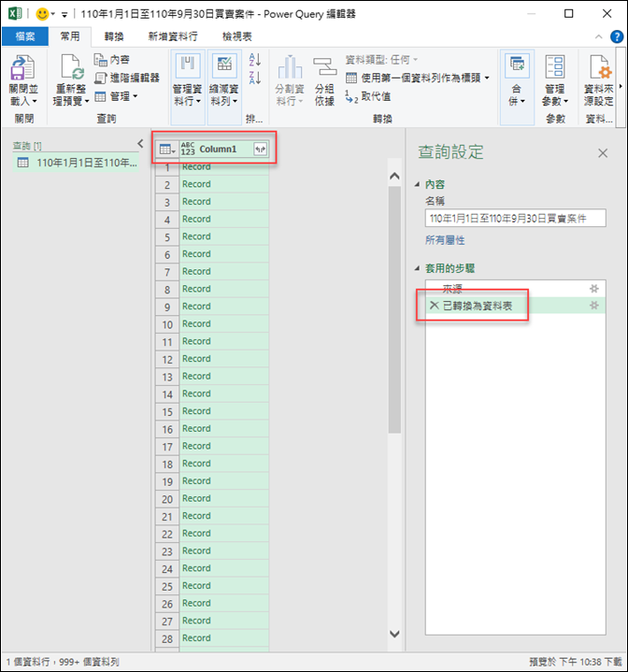Click the Record link in row 24
This screenshot has width=628, height=672.
click(196, 568)
